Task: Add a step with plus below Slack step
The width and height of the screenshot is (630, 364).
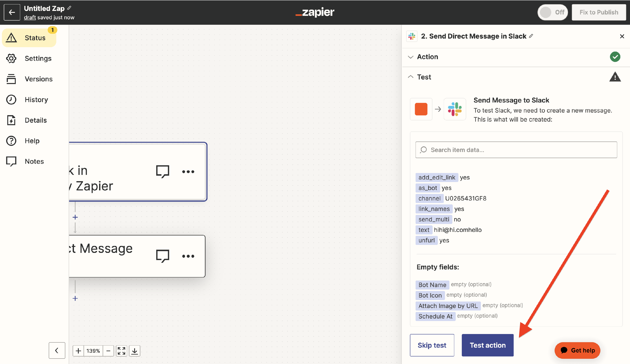Action: (x=75, y=298)
